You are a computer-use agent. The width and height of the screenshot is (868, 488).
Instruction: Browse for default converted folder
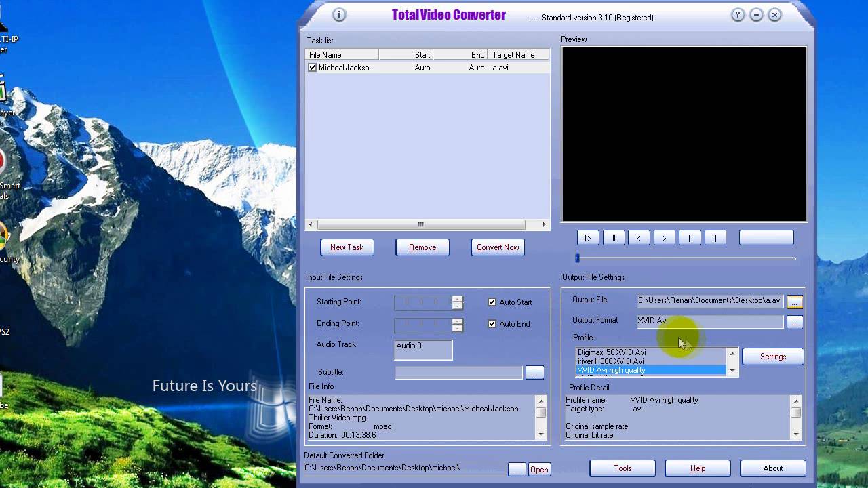[x=517, y=469]
